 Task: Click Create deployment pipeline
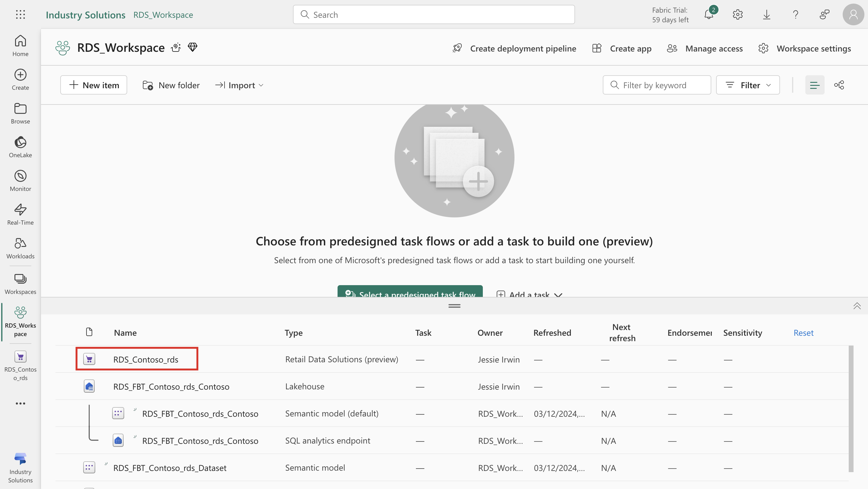coord(514,48)
